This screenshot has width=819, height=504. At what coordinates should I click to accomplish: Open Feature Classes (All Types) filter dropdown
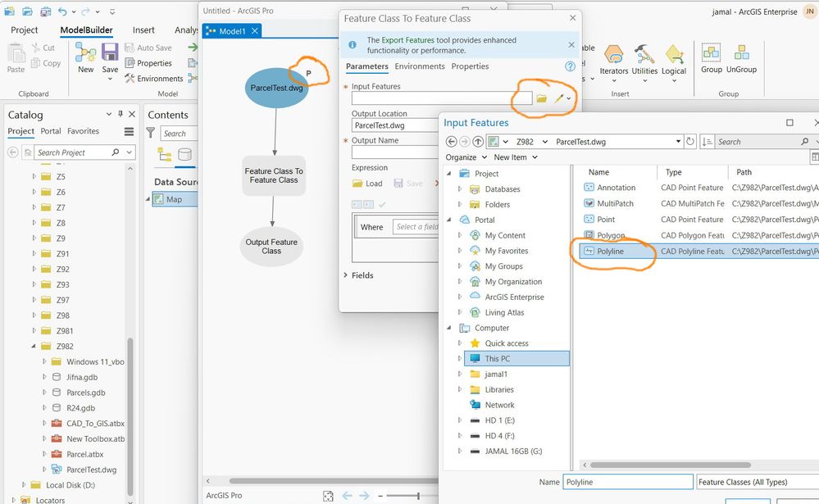[758, 482]
